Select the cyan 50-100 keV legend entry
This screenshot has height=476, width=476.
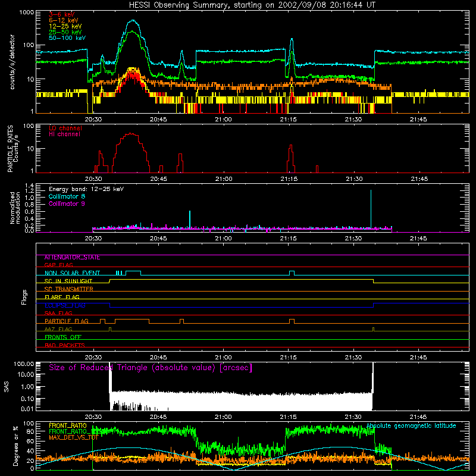[x=67, y=38]
